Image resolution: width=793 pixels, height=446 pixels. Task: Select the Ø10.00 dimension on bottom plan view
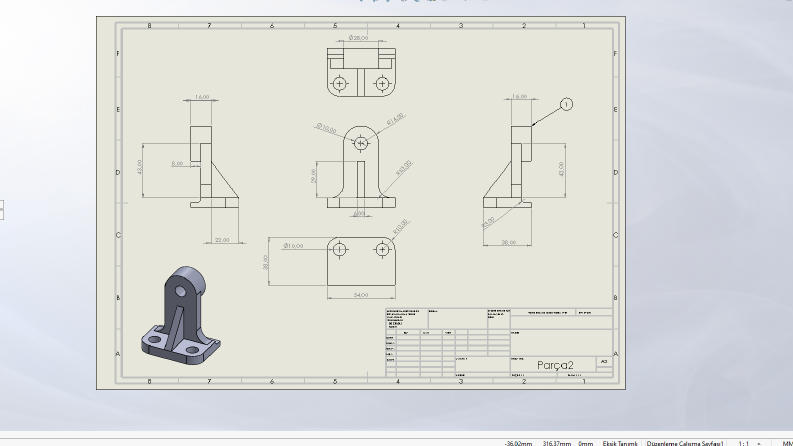click(x=293, y=246)
